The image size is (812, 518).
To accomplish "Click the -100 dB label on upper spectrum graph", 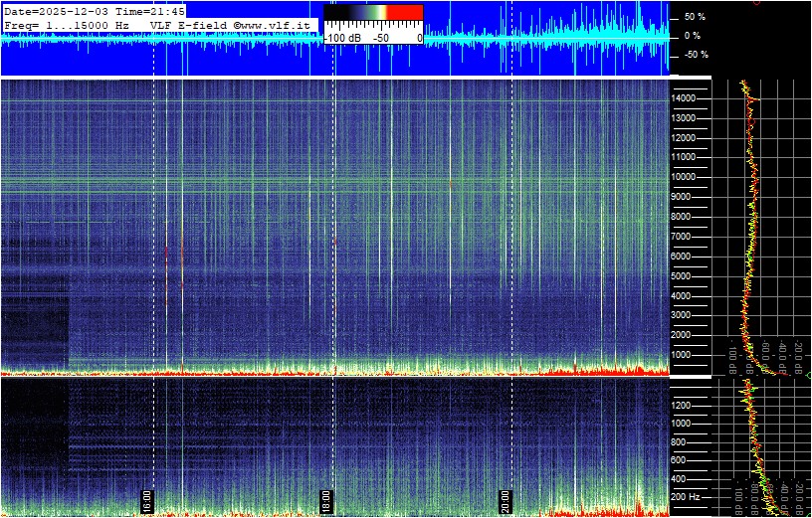I will [x=733, y=357].
